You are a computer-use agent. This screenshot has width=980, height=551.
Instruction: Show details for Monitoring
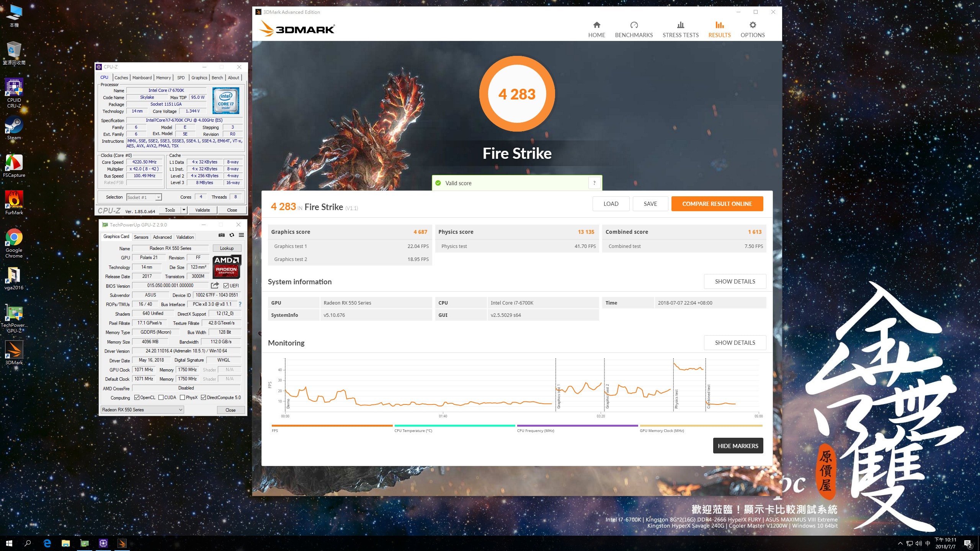pos(735,343)
